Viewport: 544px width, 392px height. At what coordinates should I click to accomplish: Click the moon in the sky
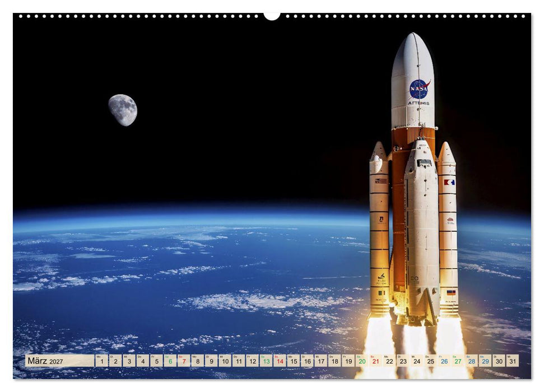pos(123,110)
